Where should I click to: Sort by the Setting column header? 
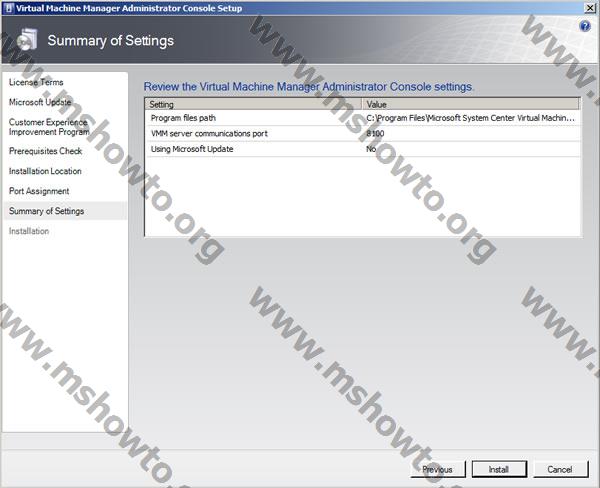pos(254,104)
